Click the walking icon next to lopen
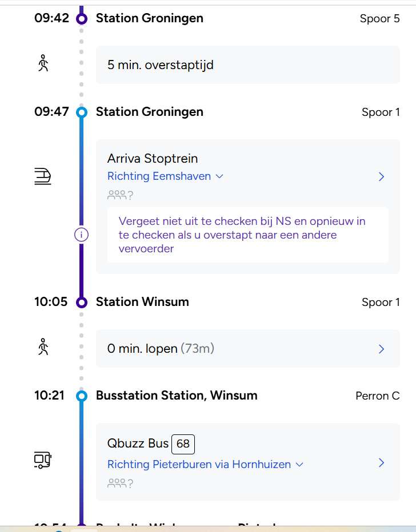This screenshot has width=416, height=532. (x=43, y=347)
